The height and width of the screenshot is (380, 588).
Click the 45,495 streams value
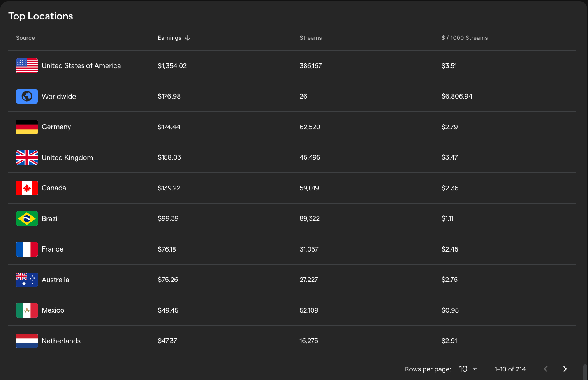click(310, 157)
